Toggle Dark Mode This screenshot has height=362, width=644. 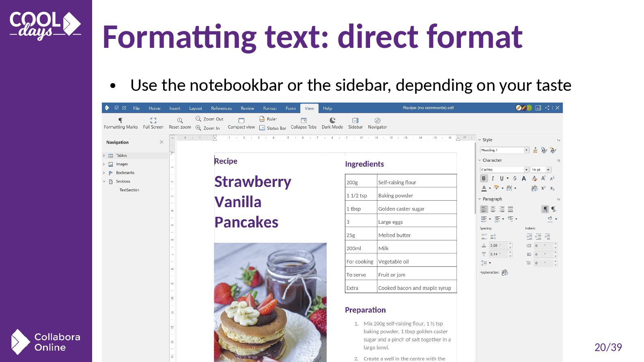click(x=332, y=123)
